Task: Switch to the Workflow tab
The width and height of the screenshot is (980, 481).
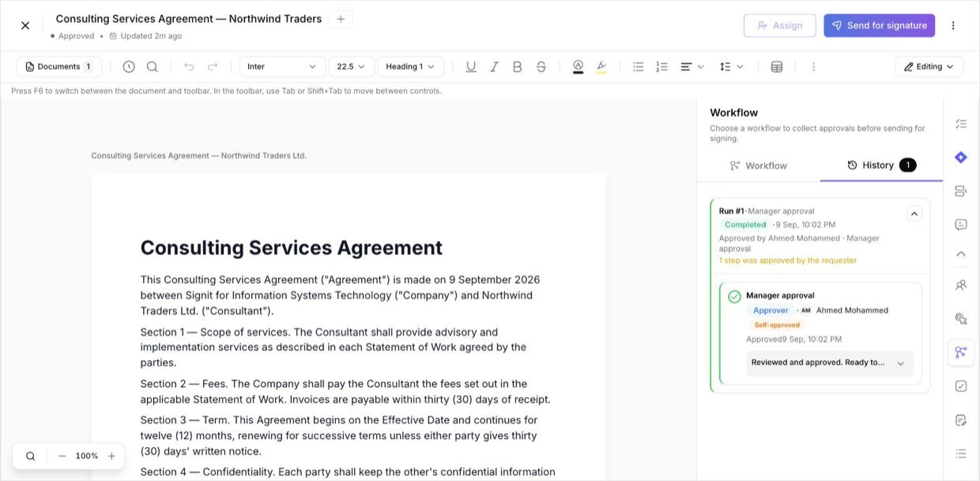Action: tap(759, 166)
